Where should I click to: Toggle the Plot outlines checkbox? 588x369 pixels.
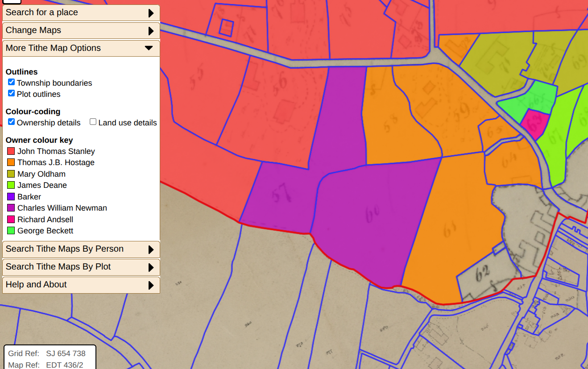12,93
